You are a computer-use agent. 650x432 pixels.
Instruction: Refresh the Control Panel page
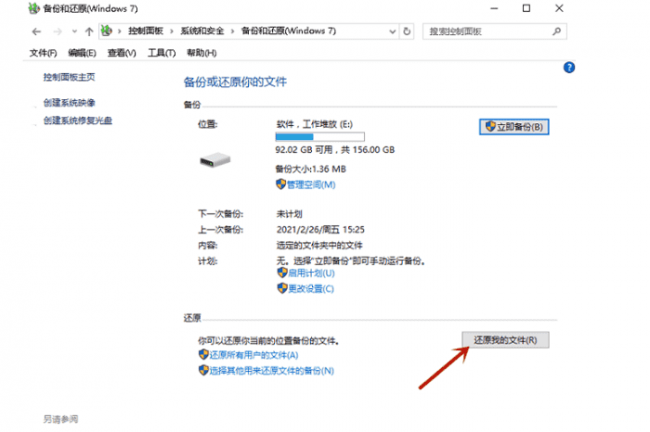coord(407,32)
